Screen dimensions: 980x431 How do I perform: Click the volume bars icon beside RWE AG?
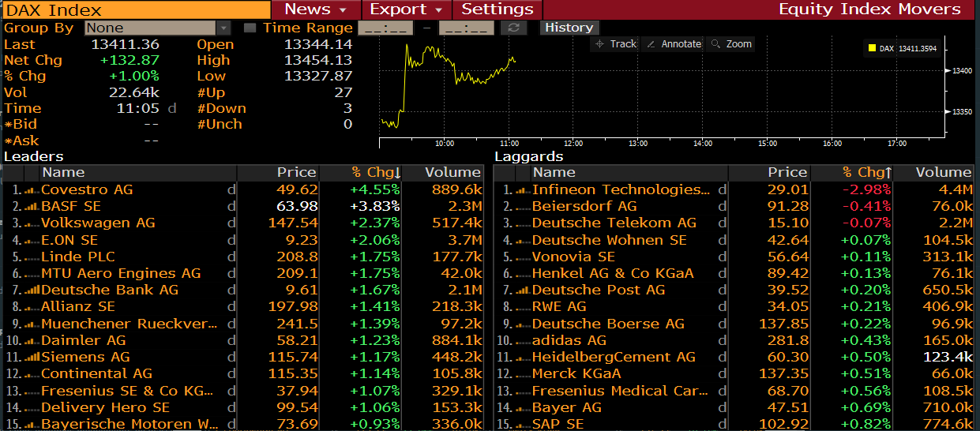[x=523, y=307]
